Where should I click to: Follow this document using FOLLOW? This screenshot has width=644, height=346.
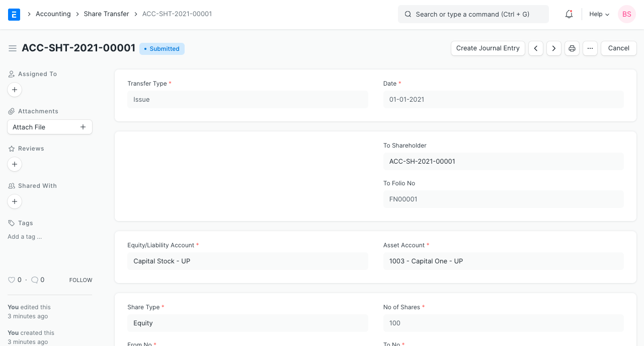[80, 280]
